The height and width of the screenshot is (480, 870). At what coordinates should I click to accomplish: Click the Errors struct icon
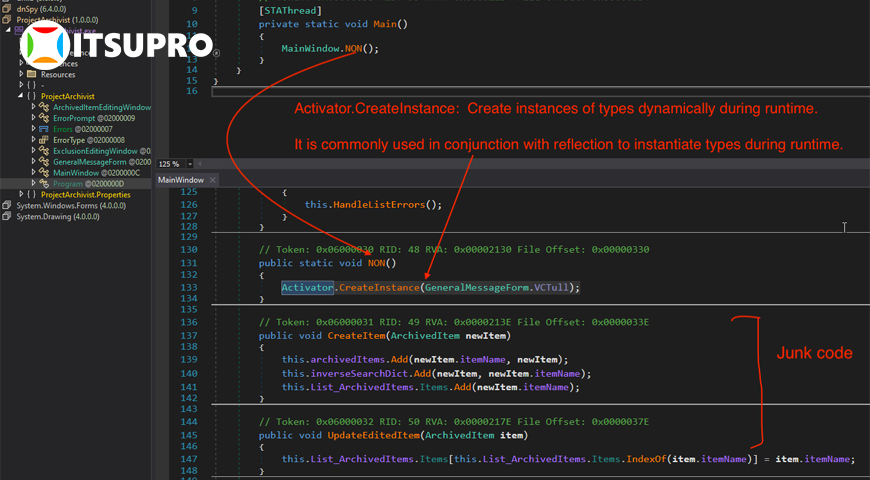point(44,129)
